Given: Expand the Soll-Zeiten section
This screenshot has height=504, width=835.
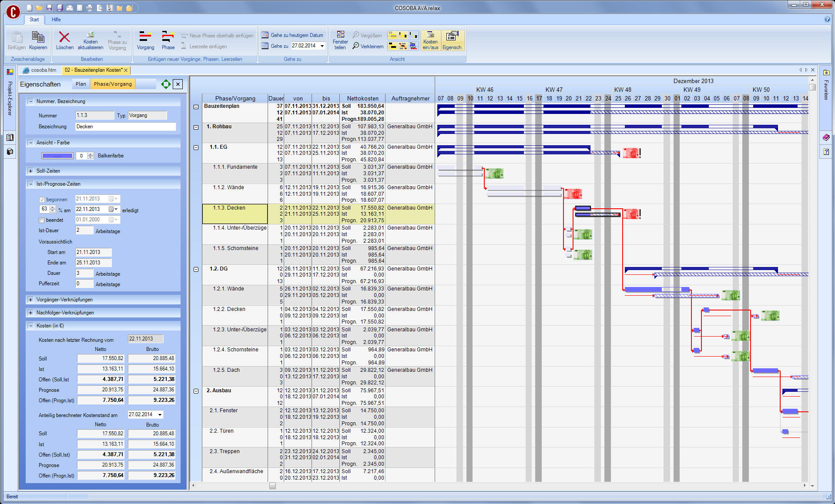Looking at the screenshot, I should point(30,170).
